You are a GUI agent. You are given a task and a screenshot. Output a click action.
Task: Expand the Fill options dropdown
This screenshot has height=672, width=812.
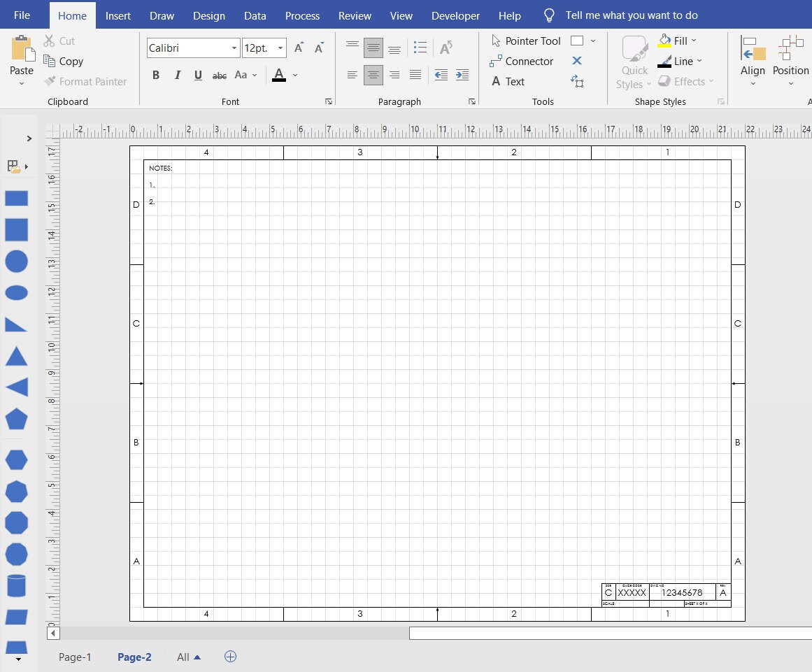[693, 41]
